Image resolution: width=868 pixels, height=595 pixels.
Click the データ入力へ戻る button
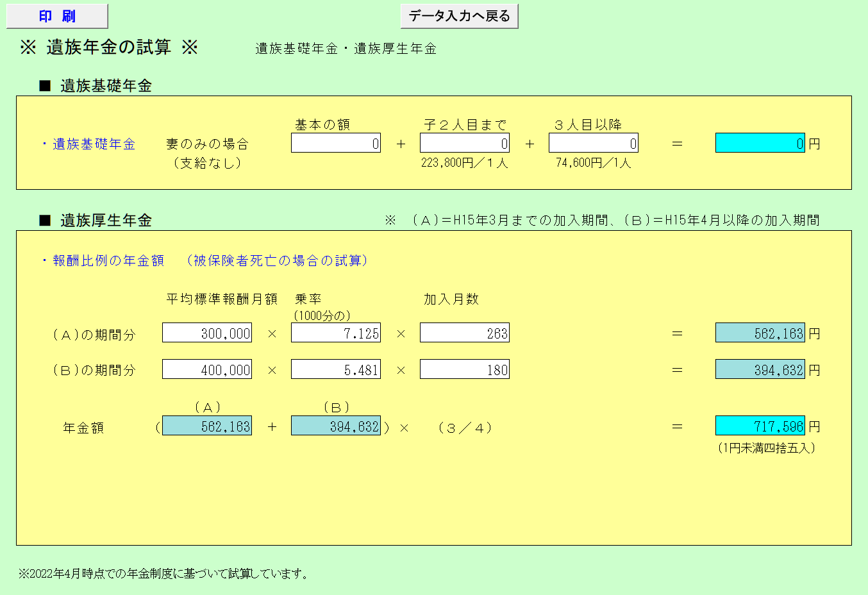pyautogui.click(x=459, y=15)
